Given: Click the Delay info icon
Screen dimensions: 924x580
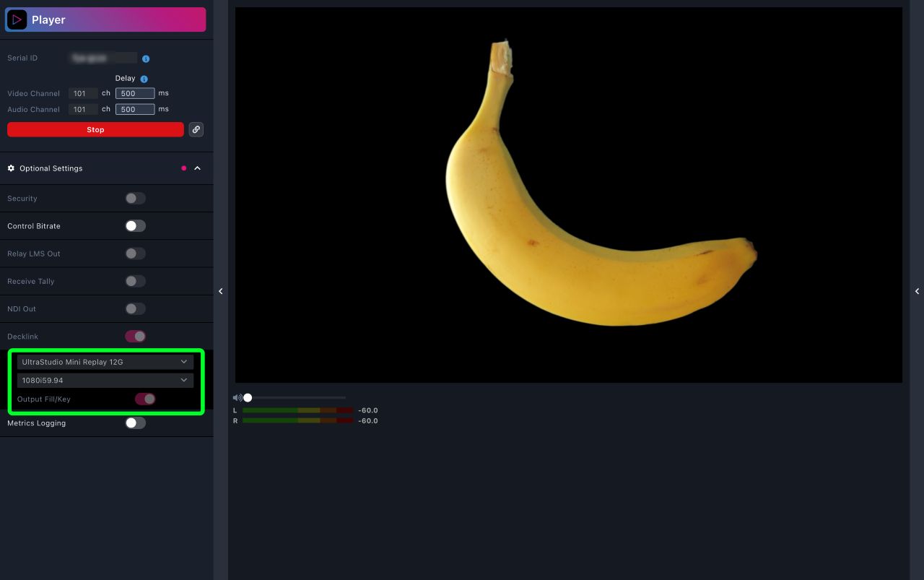Looking at the screenshot, I should pos(144,79).
